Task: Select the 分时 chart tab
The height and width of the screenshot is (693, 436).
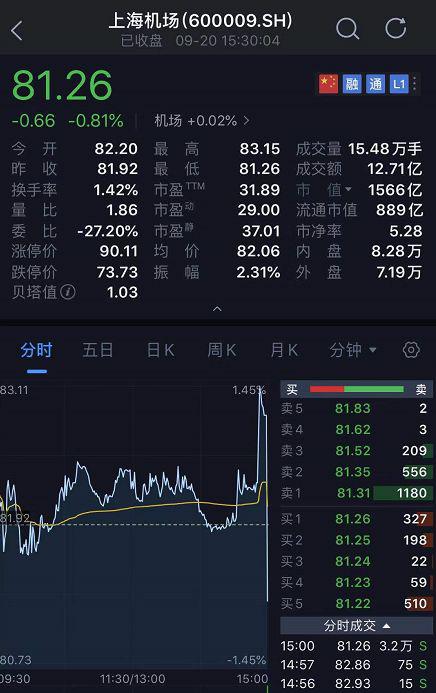Action: (36, 350)
